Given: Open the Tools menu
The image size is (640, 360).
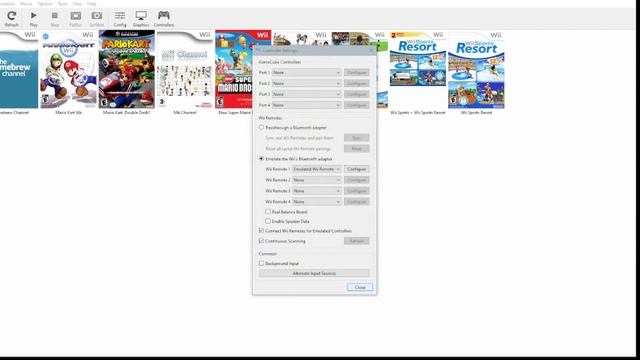Looking at the screenshot, I should coord(63,4).
